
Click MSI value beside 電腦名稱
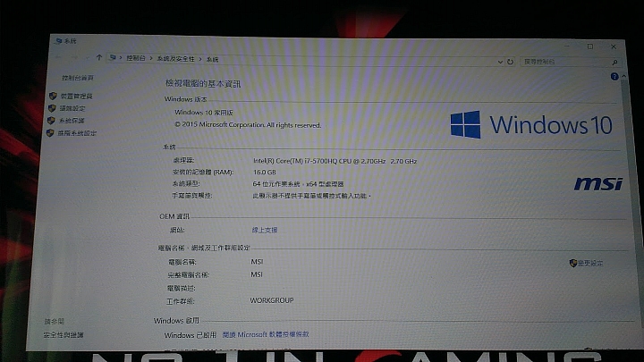(257, 261)
